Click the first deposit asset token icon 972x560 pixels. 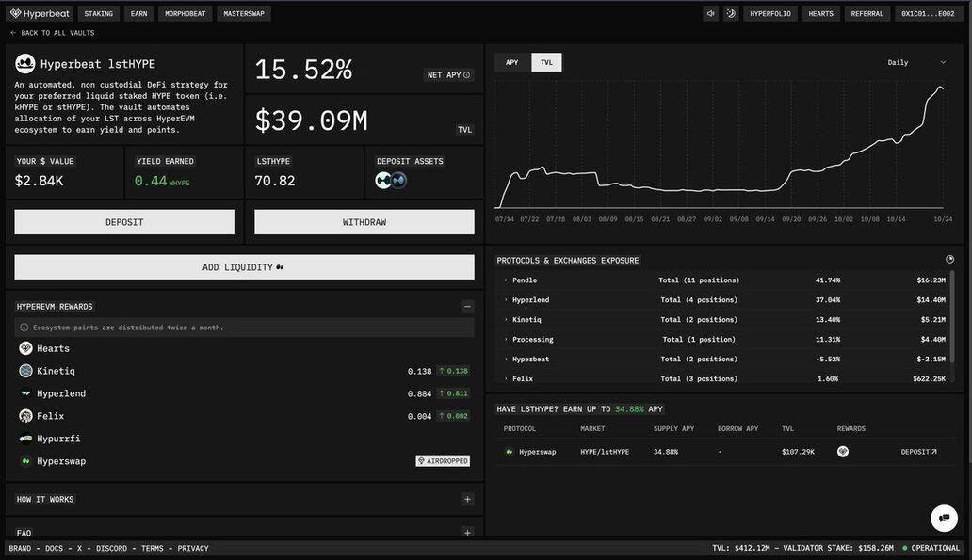(383, 181)
